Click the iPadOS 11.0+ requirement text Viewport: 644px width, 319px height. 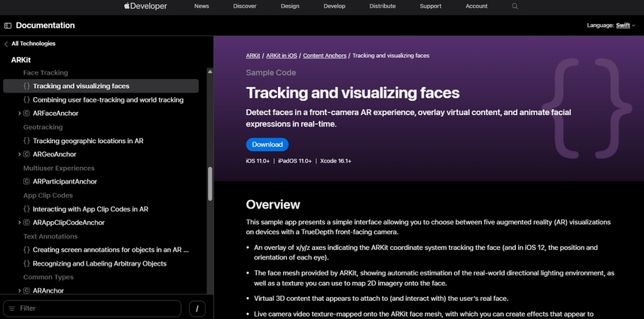[295, 161]
